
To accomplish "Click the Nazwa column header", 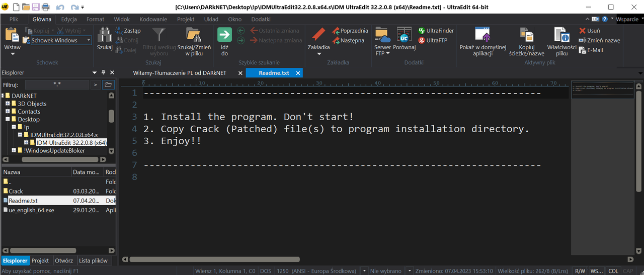I will (x=36, y=172).
